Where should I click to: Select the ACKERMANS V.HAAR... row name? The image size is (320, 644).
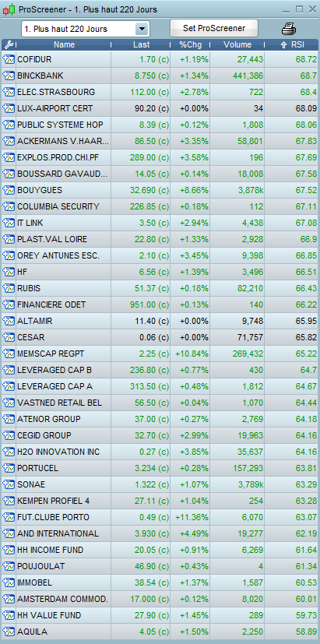click(x=63, y=141)
